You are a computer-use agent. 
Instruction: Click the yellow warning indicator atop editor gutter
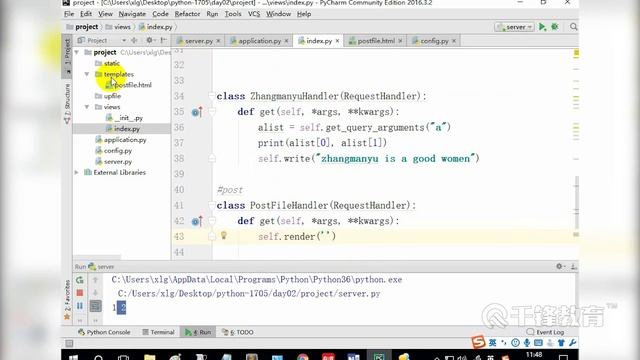576,53
